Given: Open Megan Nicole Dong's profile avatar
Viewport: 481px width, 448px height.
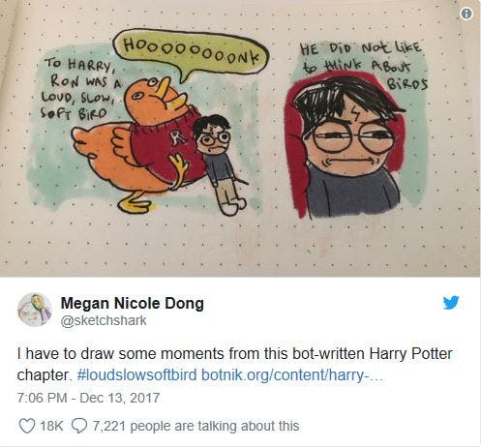Looking at the screenshot, I should 35,310.
